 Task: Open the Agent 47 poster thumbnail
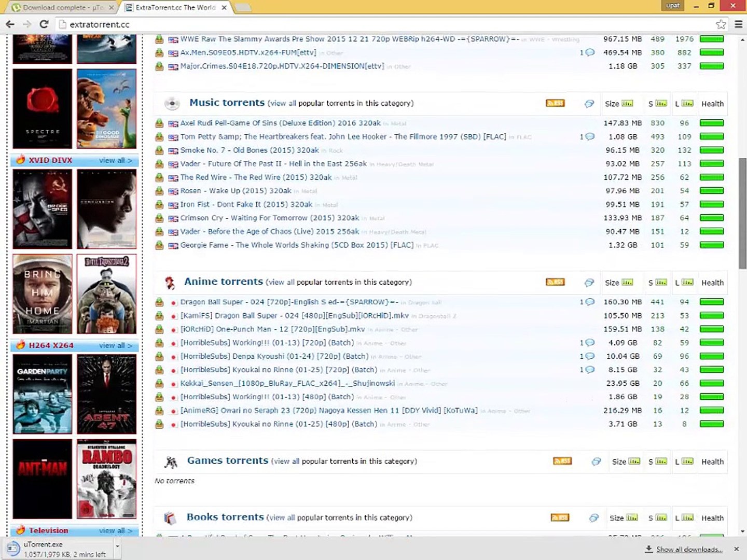107,395
